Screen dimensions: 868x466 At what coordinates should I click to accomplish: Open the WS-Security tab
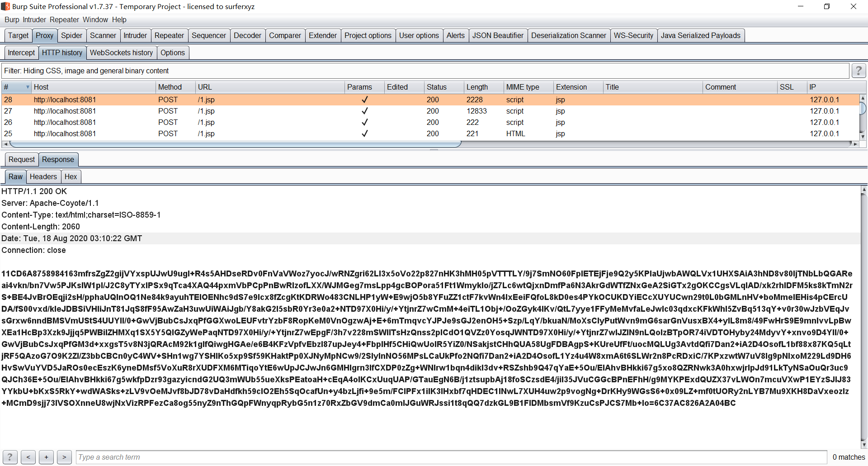(634, 35)
